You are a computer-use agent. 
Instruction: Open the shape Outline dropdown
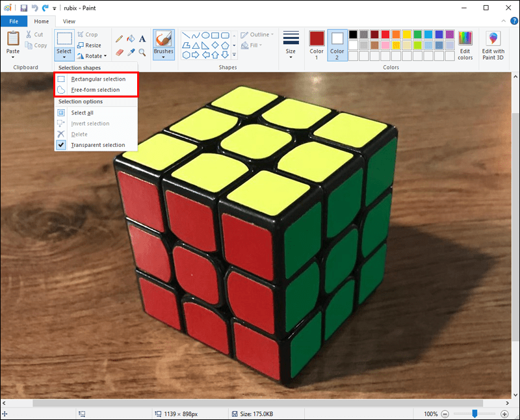click(x=257, y=34)
